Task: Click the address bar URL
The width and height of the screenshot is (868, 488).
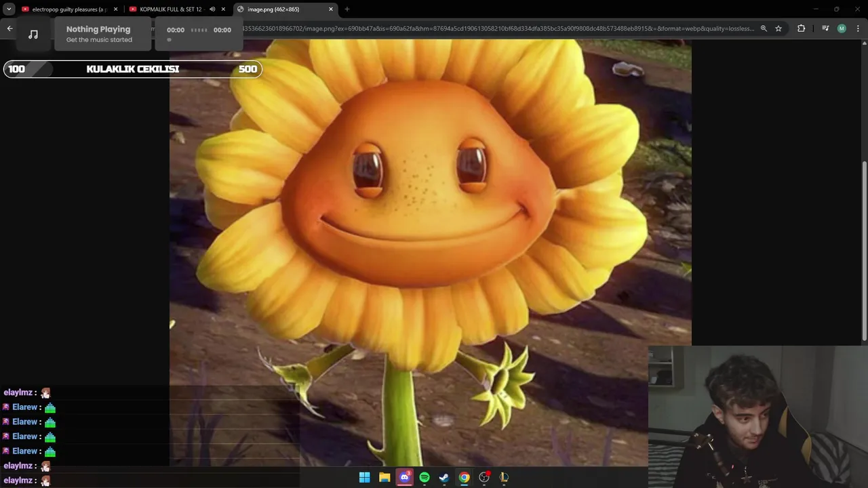Action: [x=498, y=28]
